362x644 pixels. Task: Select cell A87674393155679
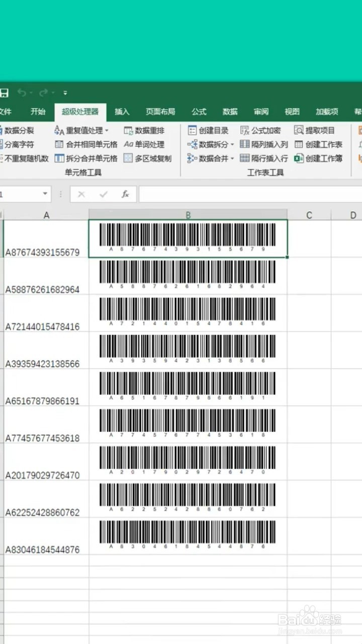pos(46,239)
